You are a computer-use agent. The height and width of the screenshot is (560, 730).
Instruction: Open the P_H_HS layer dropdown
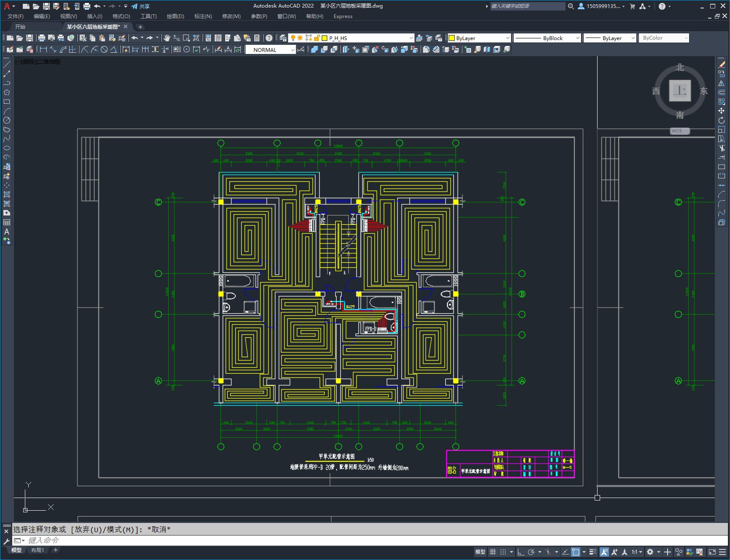pos(411,38)
